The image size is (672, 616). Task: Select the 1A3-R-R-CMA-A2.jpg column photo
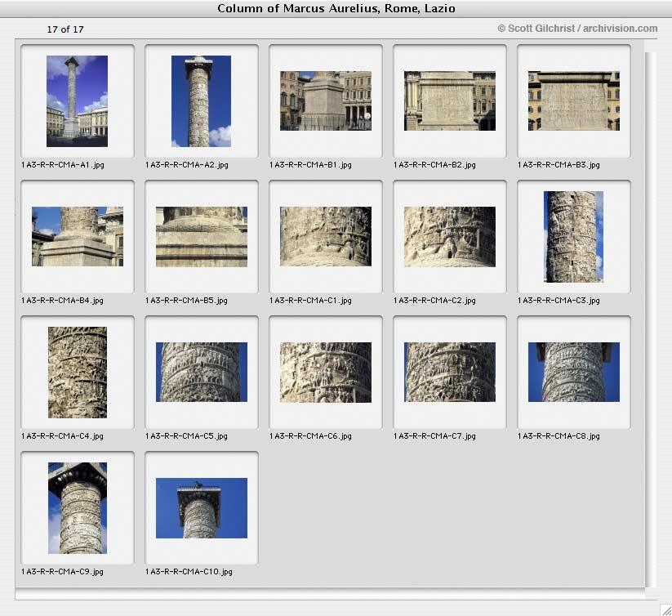[201, 101]
